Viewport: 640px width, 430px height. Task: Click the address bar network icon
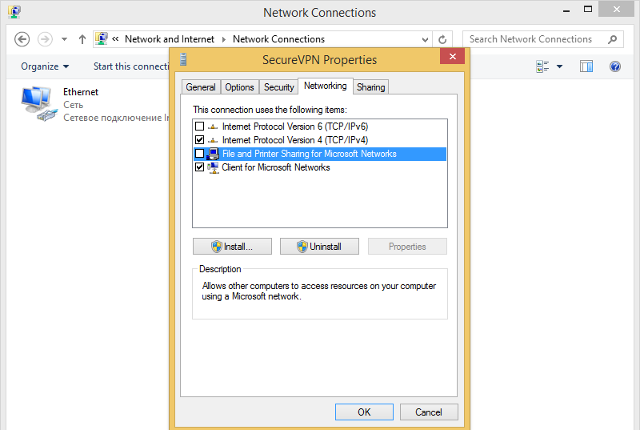point(101,39)
